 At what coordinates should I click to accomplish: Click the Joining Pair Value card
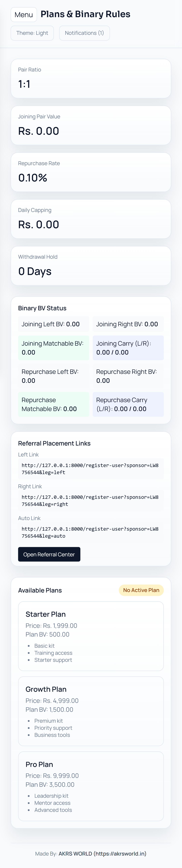(x=90, y=125)
